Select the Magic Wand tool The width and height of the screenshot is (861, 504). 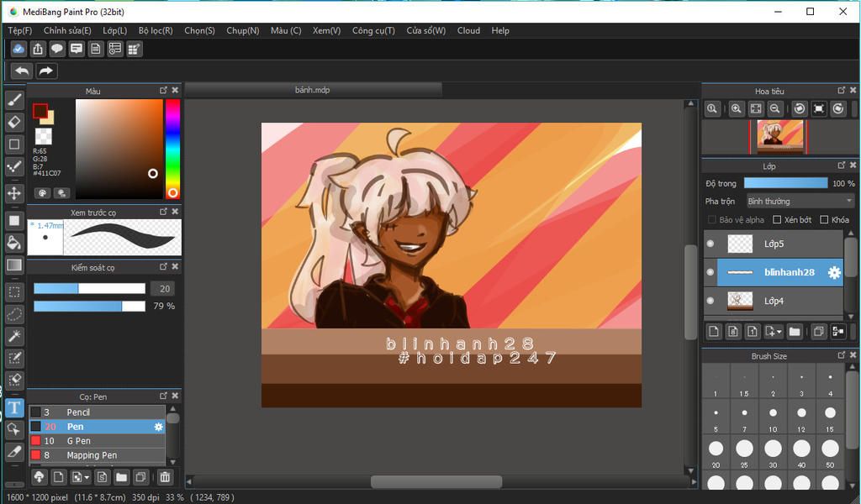pos(14,336)
